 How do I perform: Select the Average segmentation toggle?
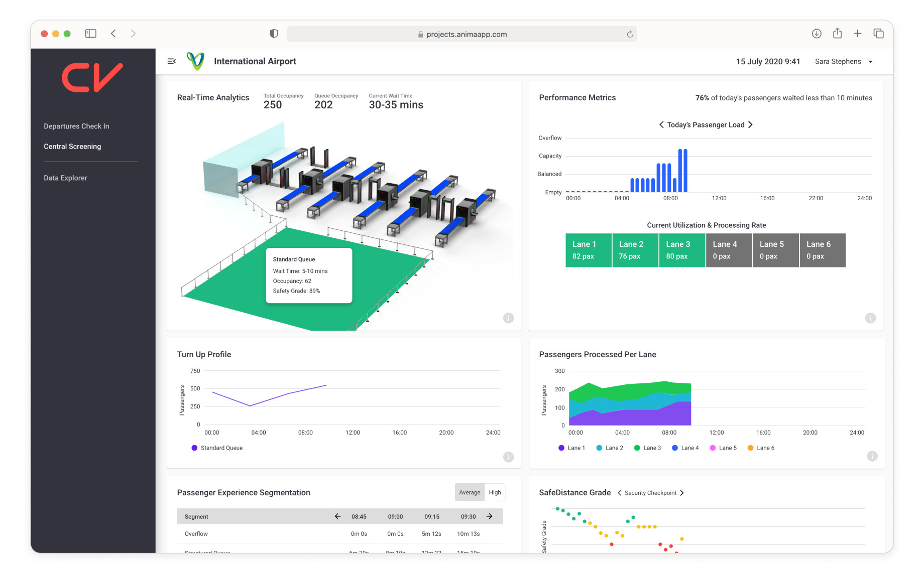470,493
